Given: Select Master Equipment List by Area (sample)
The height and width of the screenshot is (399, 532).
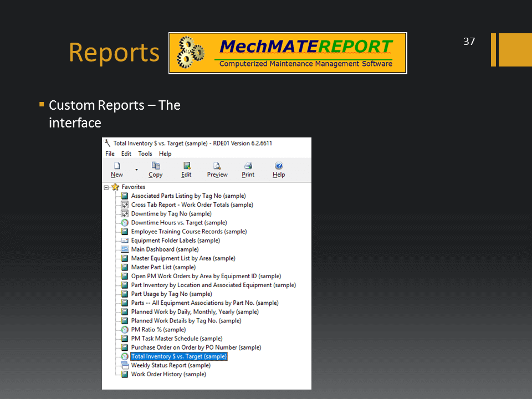Looking at the screenshot, I should coord(183,258).
